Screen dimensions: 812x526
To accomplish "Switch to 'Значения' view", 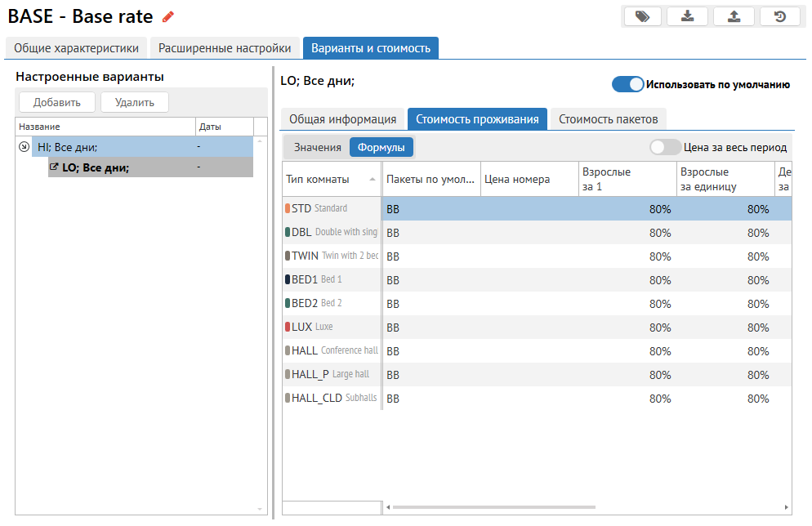I will point(317,147).
